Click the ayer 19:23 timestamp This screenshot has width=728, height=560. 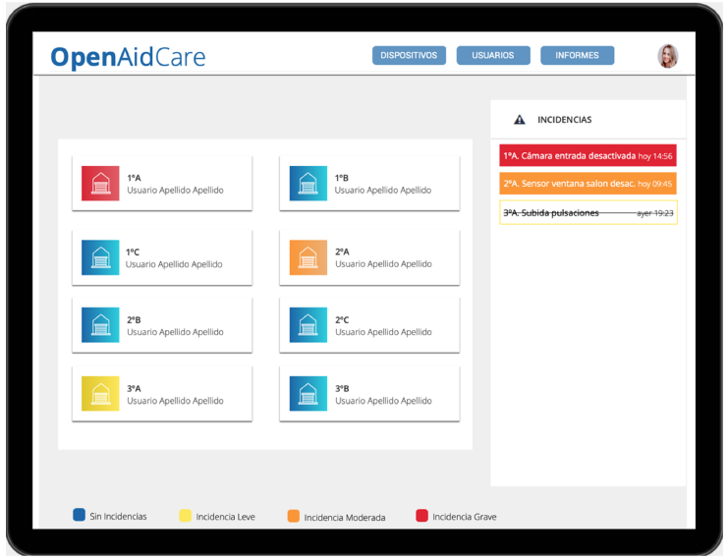pyautogui.click(x=655, y=213)
